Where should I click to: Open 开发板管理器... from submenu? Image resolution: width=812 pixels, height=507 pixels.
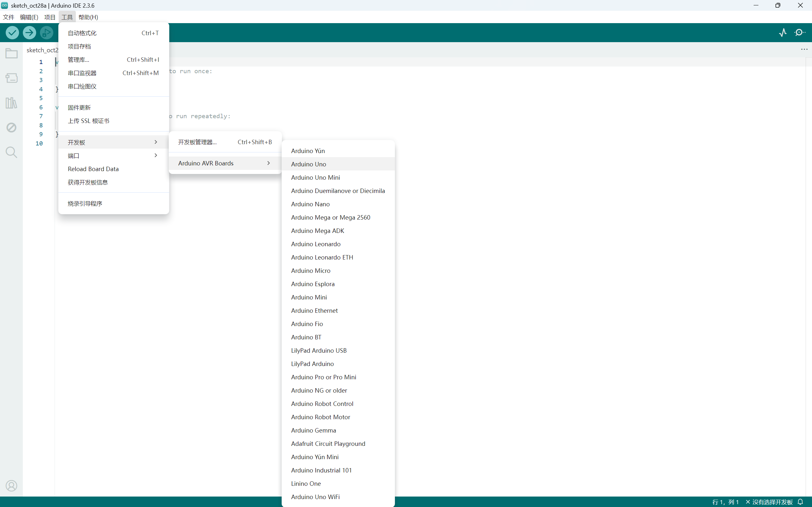point(197,142)
